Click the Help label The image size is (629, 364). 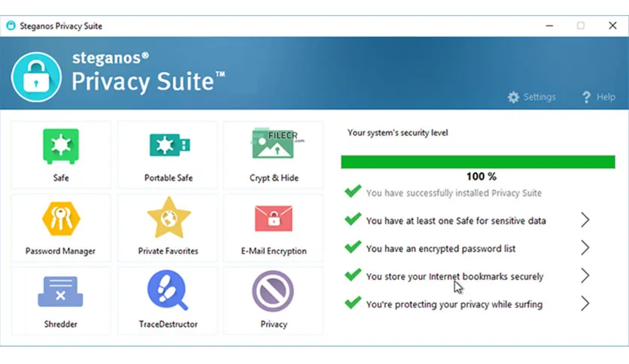[x=606, y=97]
